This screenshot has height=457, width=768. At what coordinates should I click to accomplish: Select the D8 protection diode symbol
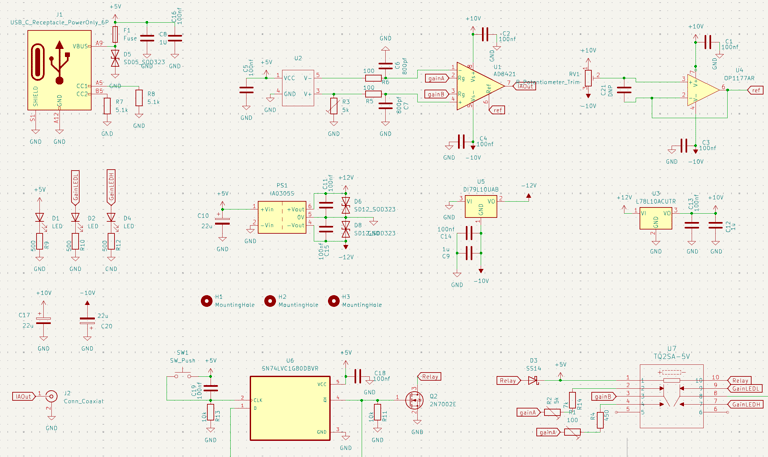point(346,229)
